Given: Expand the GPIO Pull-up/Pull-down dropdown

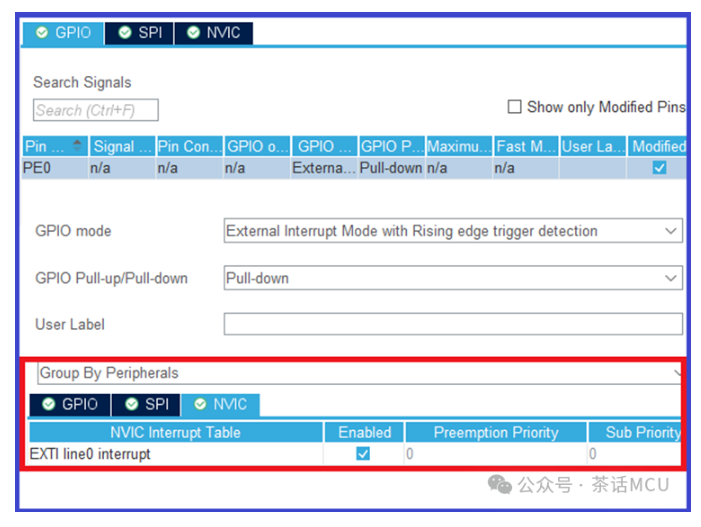Looking at the screenshot, I should click(x=452, y=278).
